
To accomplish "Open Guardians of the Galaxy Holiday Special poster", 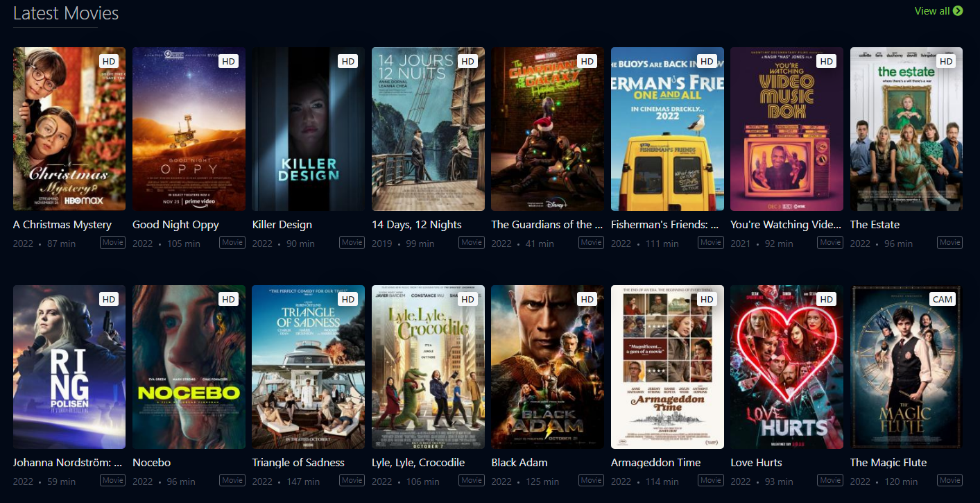I will tap(547, 129).
